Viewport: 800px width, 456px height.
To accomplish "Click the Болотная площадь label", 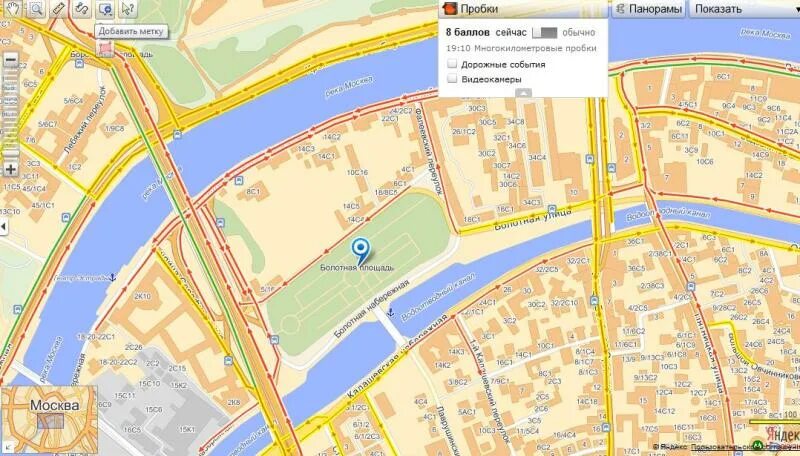I will [357, 267].
